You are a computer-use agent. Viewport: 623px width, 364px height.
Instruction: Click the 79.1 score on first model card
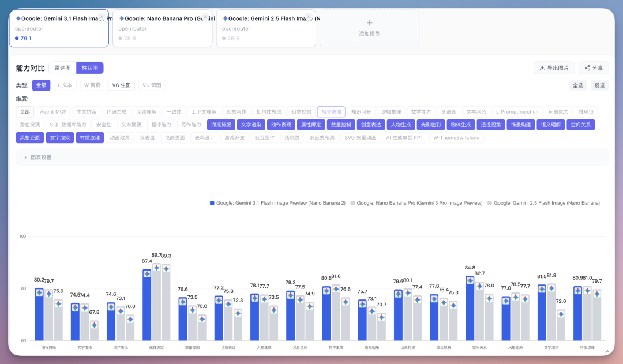tap(26, 39)
